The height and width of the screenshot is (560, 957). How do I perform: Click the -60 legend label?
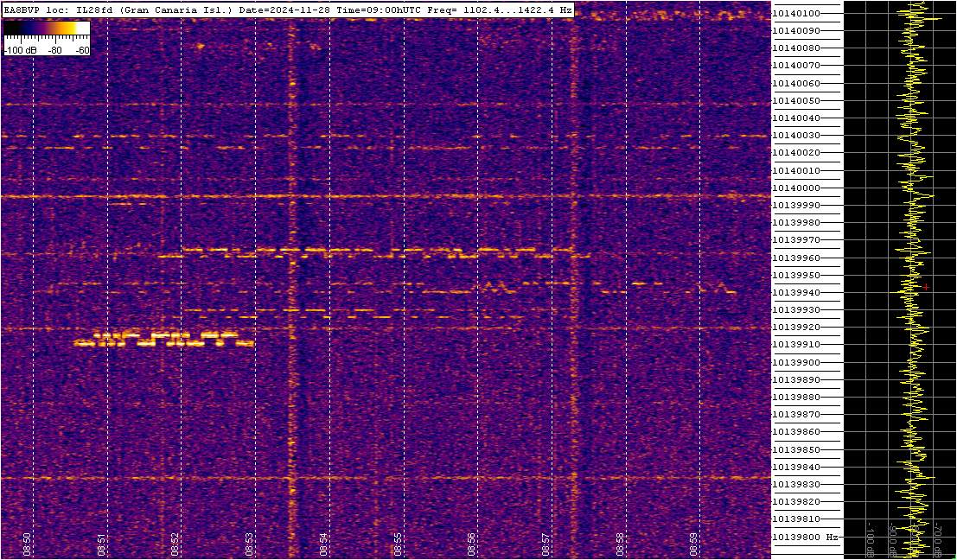81,51
